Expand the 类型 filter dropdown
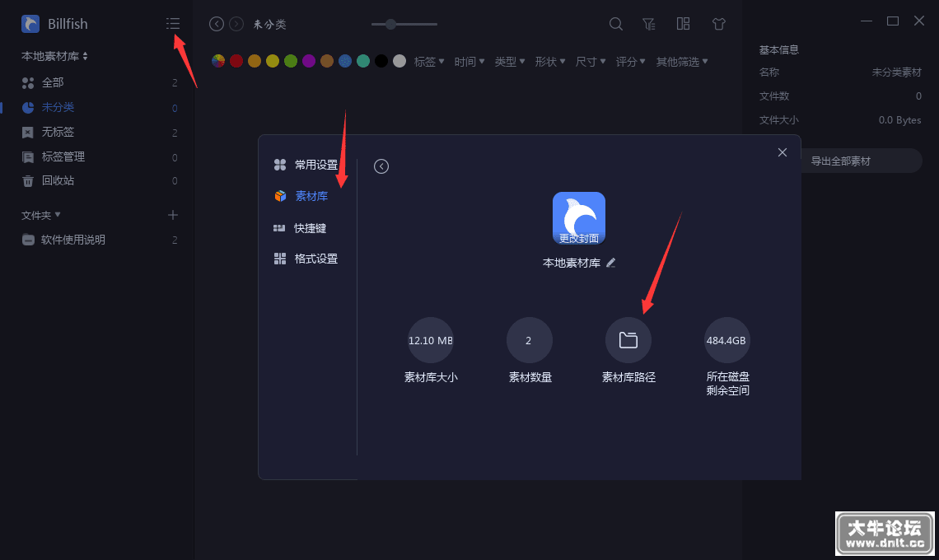This screenshot has width=939, height=560. (510, 62)
